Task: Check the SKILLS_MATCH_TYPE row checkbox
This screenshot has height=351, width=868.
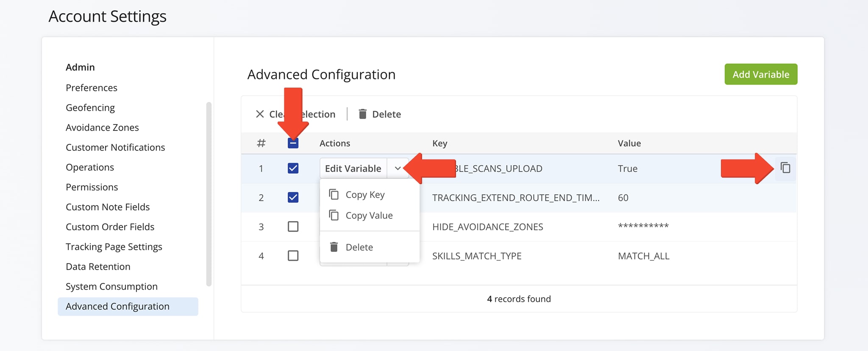Action: [x=293, y=256]
